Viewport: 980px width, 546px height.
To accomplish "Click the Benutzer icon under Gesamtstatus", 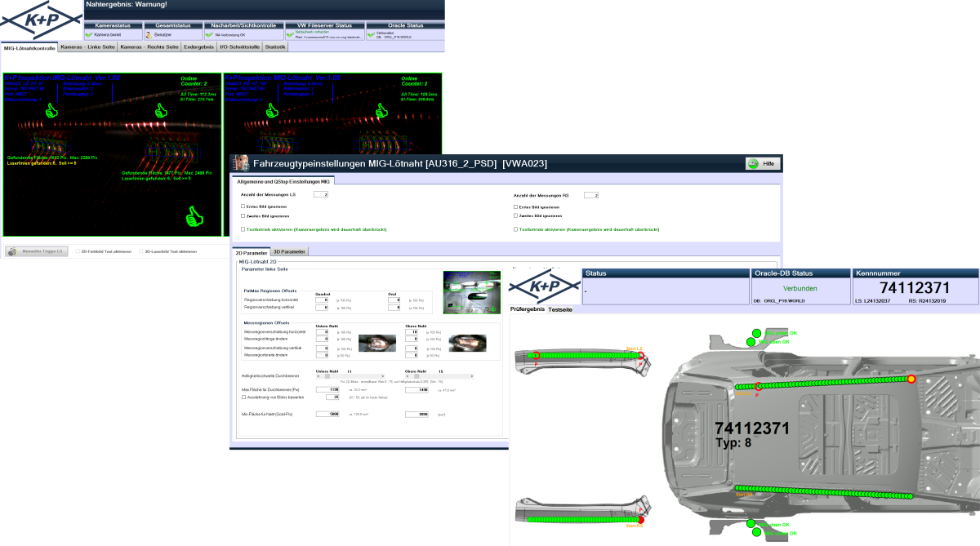I will [x=149, y=35].
